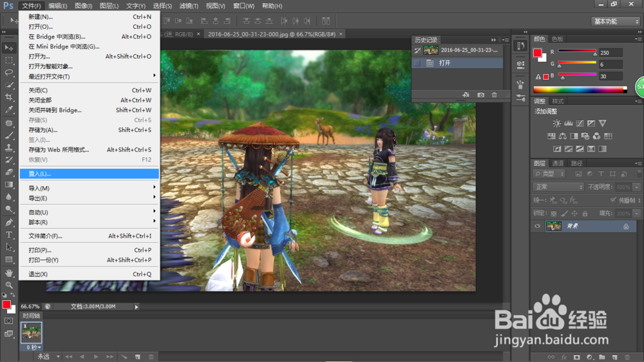The width and height of the screenshot is (644, 362).
Task: Select the 打开 history state
Action: click(x=457, y=63)
